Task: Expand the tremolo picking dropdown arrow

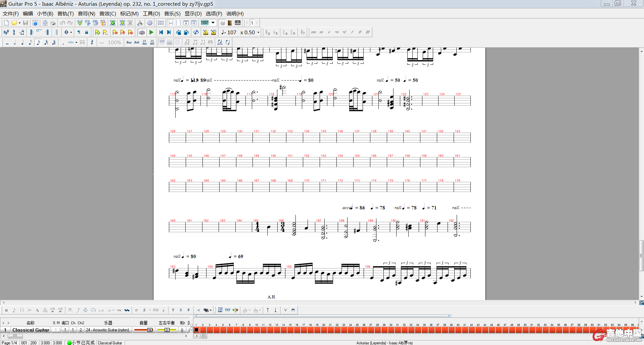Action: coord(150,310)
